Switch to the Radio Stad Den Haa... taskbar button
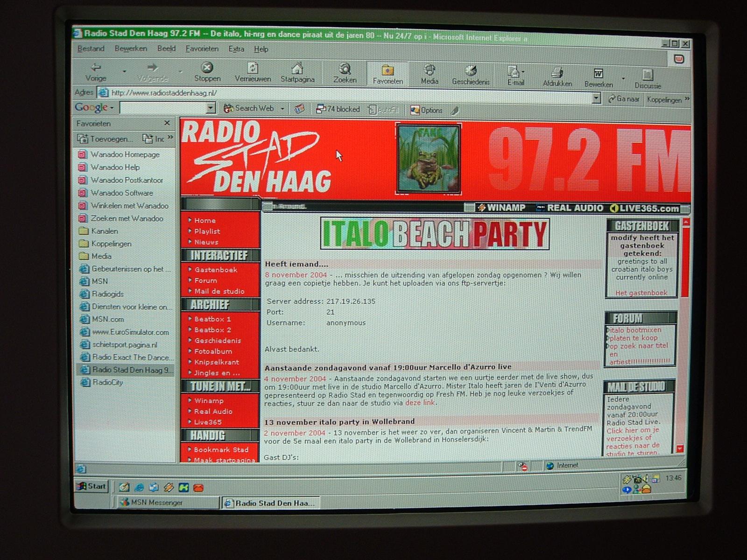 pyautogui.click(x=271, y=503)
